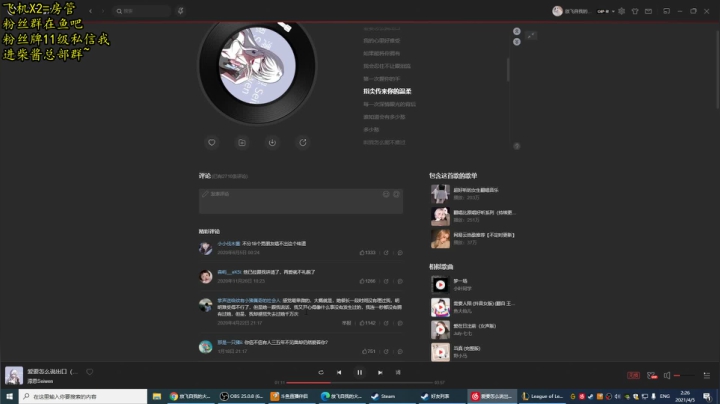Go back using the header back arrow
Screen dimensions: 720x404
[90, 11]
